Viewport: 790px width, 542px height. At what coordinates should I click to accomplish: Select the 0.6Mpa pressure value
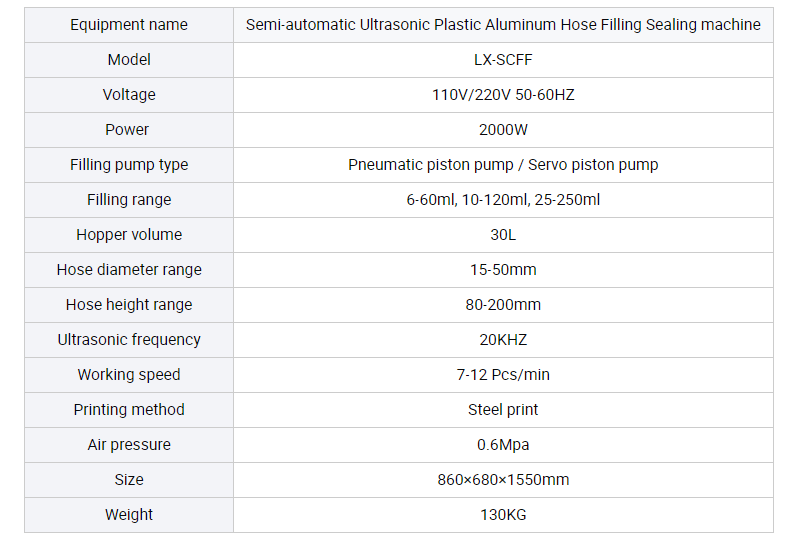(x=503, y=445)
